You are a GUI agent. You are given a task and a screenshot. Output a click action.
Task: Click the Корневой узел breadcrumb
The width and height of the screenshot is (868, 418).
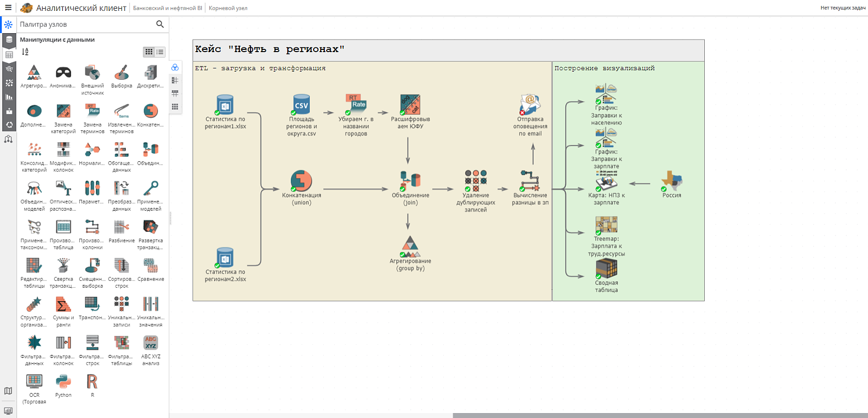pos(228,8)
